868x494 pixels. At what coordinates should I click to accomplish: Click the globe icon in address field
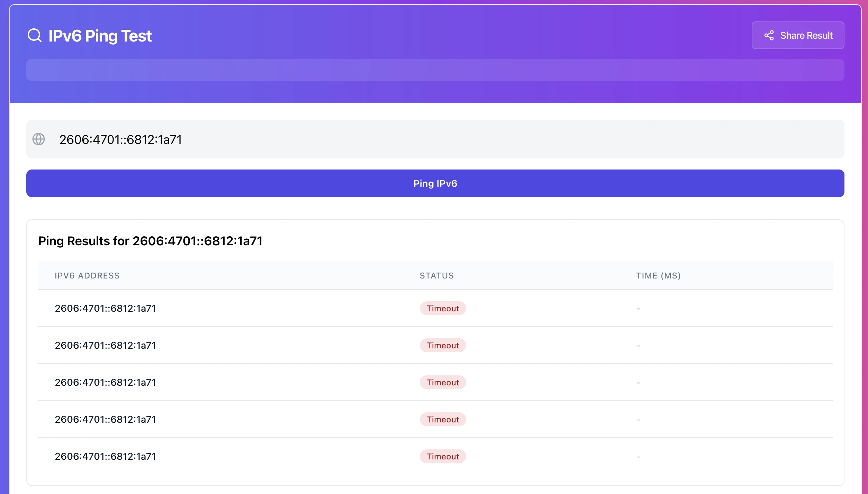pyautogui.click(x=38, y=139)
